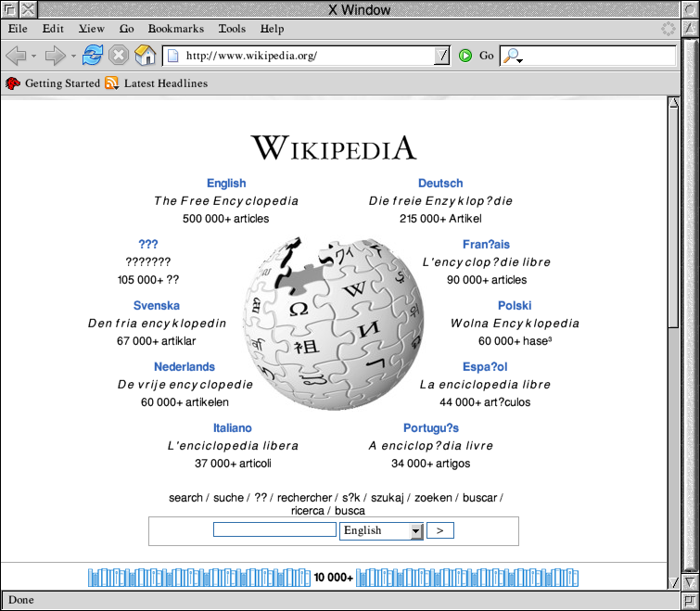
Task: Open the English language select dropdown
Action: point(381,530)
